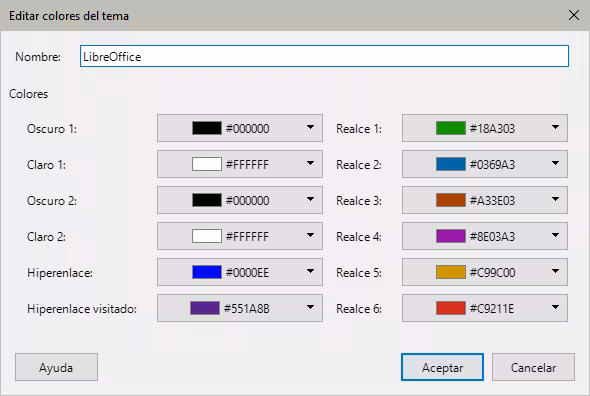Open the Claro 1 color dropdown arrow
This screenshot has width=590, height=396.
coord(310,163)
